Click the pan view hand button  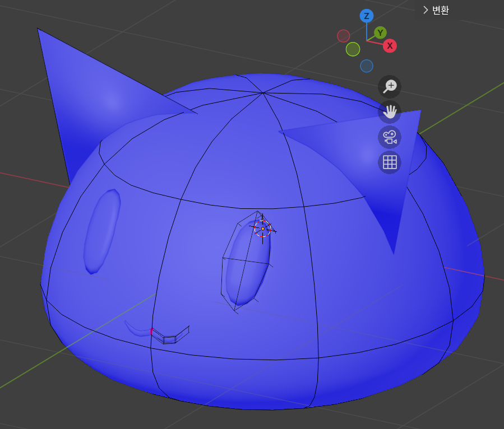click(390, 112)
